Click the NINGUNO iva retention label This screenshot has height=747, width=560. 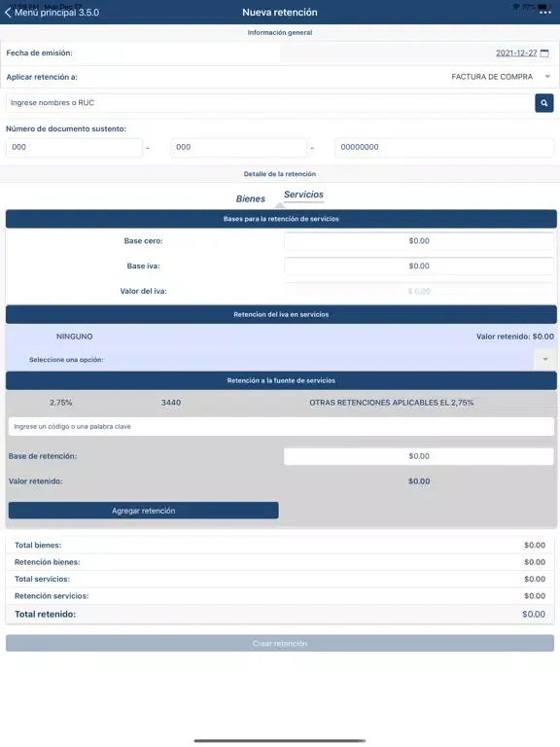(x=75, y=337)
